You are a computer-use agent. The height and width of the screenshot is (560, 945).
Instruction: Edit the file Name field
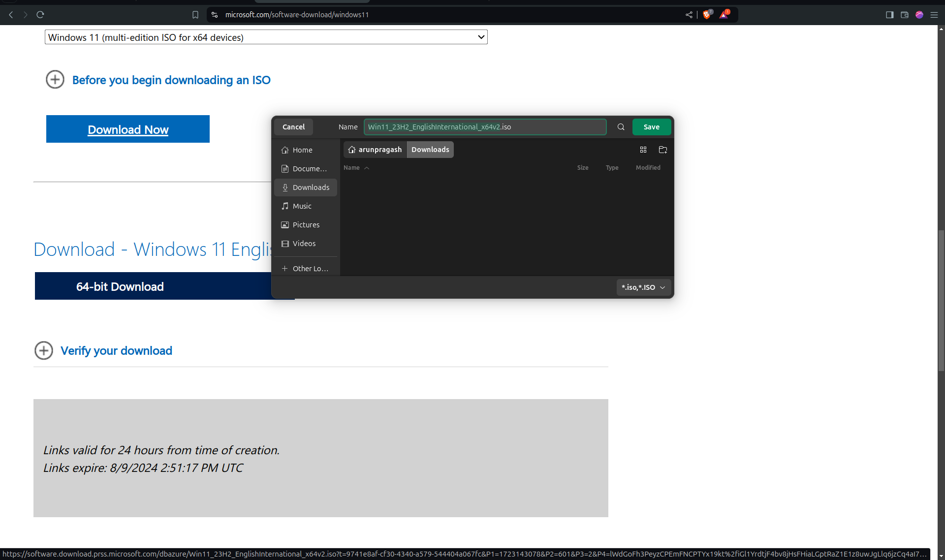point(485,127)
